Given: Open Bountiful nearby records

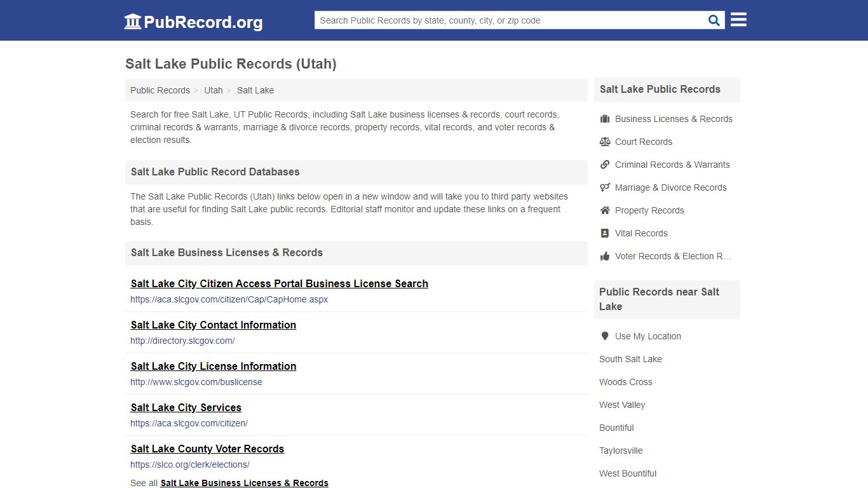Looking at the screenshot, I should (x=616, y=428).
